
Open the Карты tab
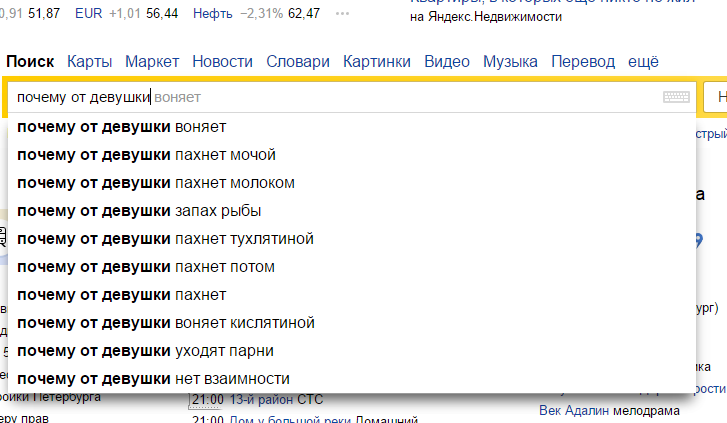[89, 62]
